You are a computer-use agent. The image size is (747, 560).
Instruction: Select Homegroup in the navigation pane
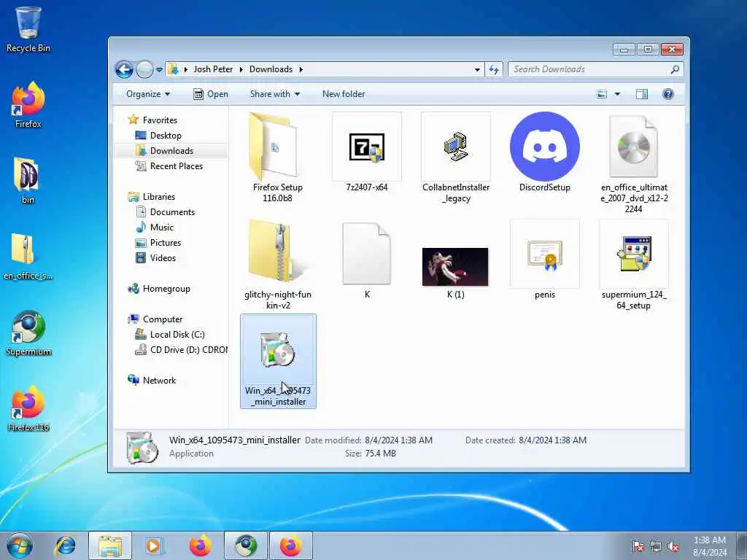(166, 289)
